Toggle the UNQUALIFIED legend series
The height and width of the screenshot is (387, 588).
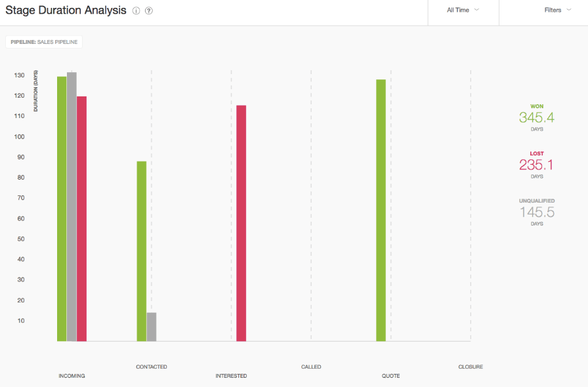pyautogui.click(x=536, y=201)
